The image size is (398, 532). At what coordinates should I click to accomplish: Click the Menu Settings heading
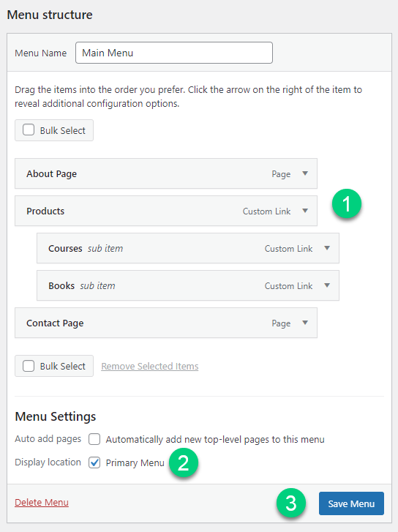click(56, 416)
